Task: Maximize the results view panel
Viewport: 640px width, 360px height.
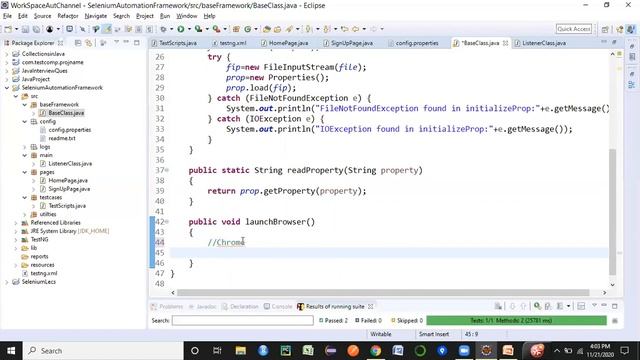Action: click(x=615, y=306)
